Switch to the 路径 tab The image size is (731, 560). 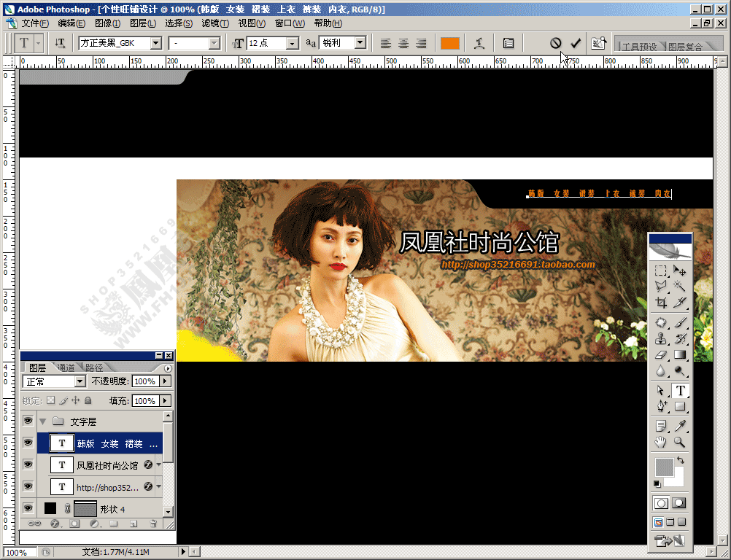tap(94, 367)
